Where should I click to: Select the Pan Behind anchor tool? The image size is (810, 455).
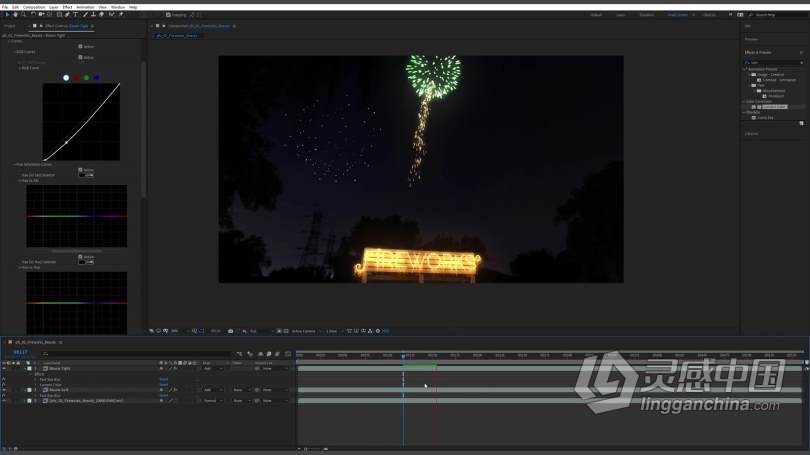click(x=50, y=15)
